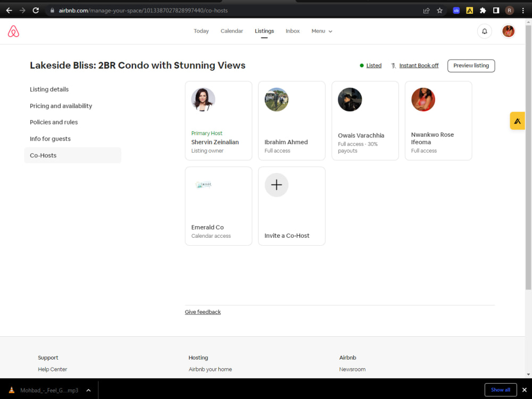Click the browser forward arrow
This screenshot has height=399, width=532.
pyautogui.click(x=22, y=11)
